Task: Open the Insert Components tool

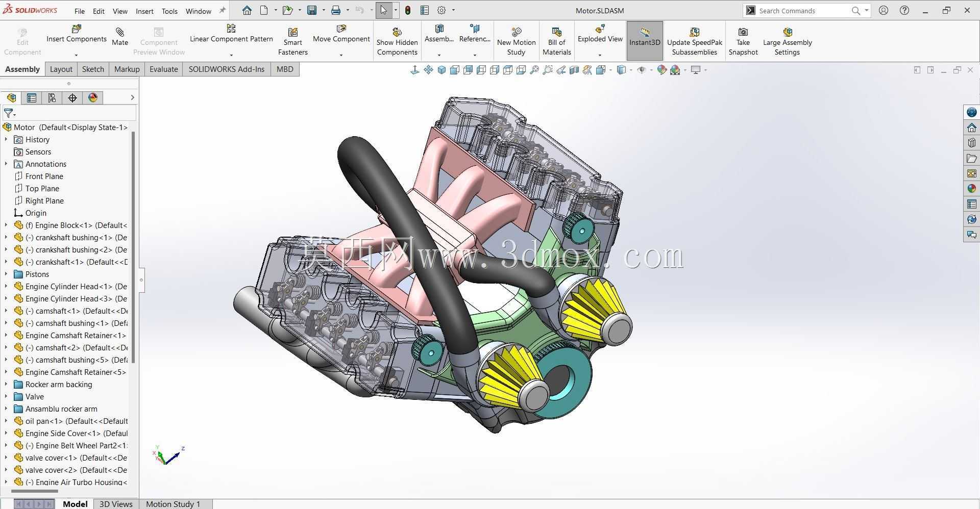Action: [x=77, y=34]
